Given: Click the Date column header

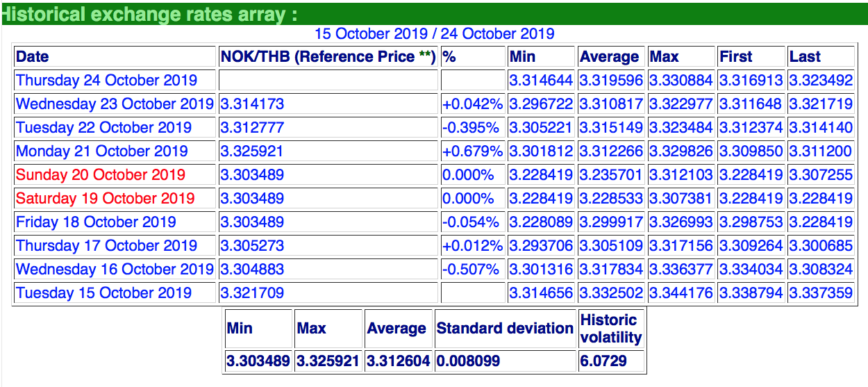Looking at the screenshot, I should (x=33, y=57).
